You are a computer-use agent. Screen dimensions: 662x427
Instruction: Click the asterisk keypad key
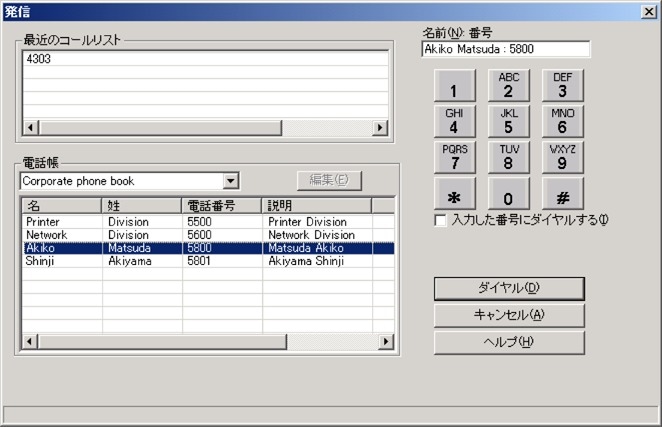pyautogui.click(x=454, y=193)
